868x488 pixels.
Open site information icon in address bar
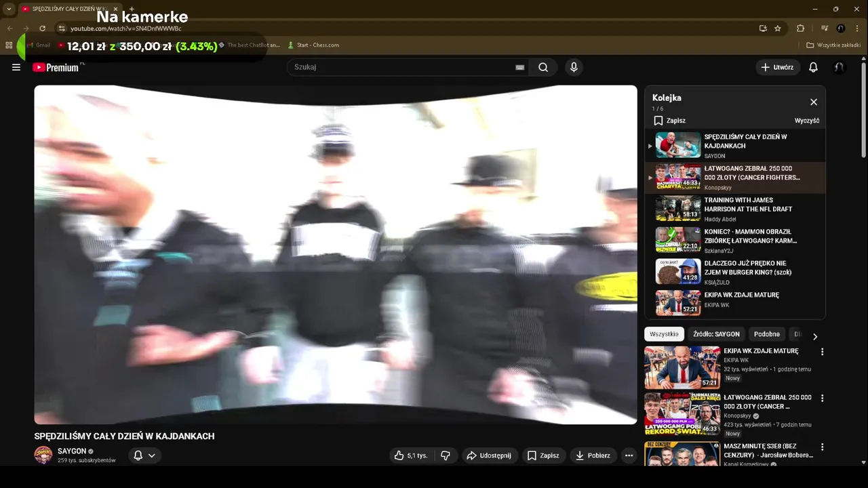[61, 28]
